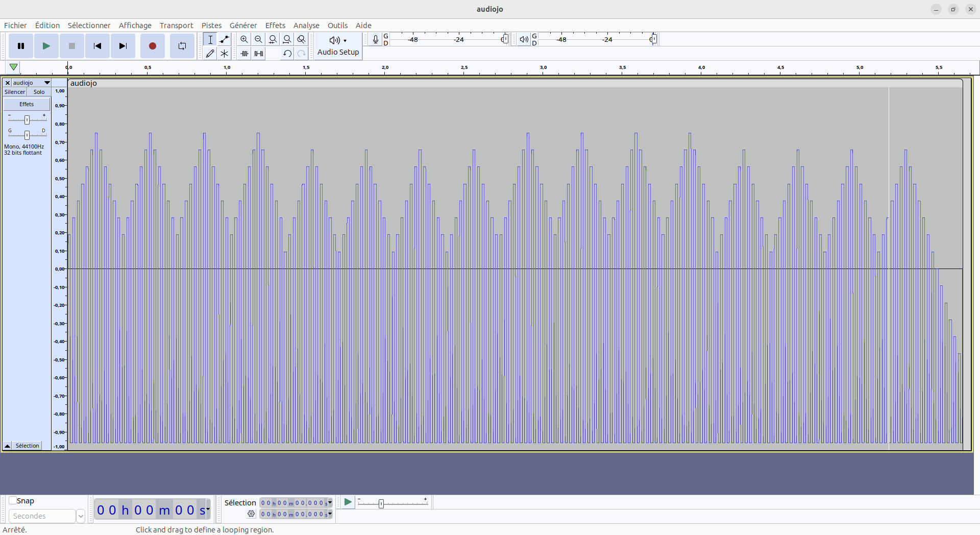
Task: Toggle the Loop playback button
Action: coord(182,46)
